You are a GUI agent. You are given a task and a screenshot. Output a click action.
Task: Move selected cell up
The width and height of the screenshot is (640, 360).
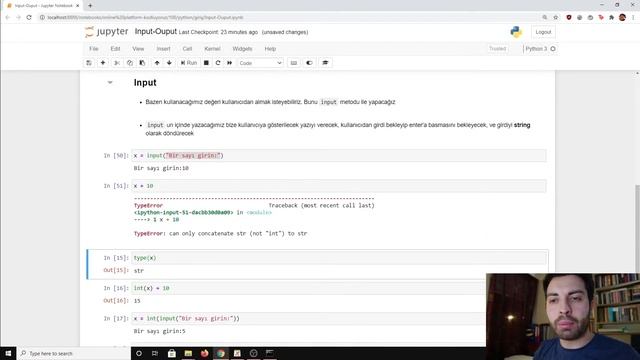click(157, 63)
